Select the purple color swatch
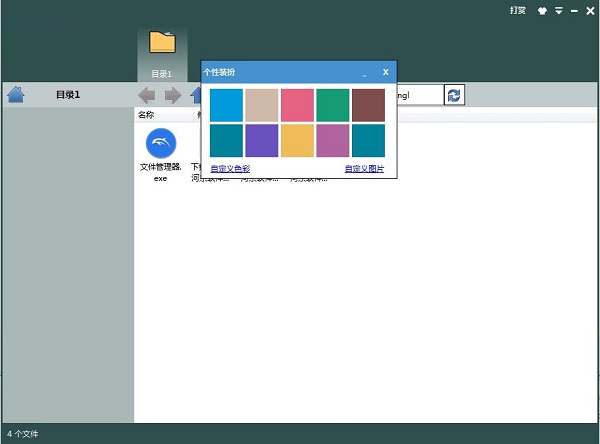Viewport: 600px width, 444px height. (262, 140)
